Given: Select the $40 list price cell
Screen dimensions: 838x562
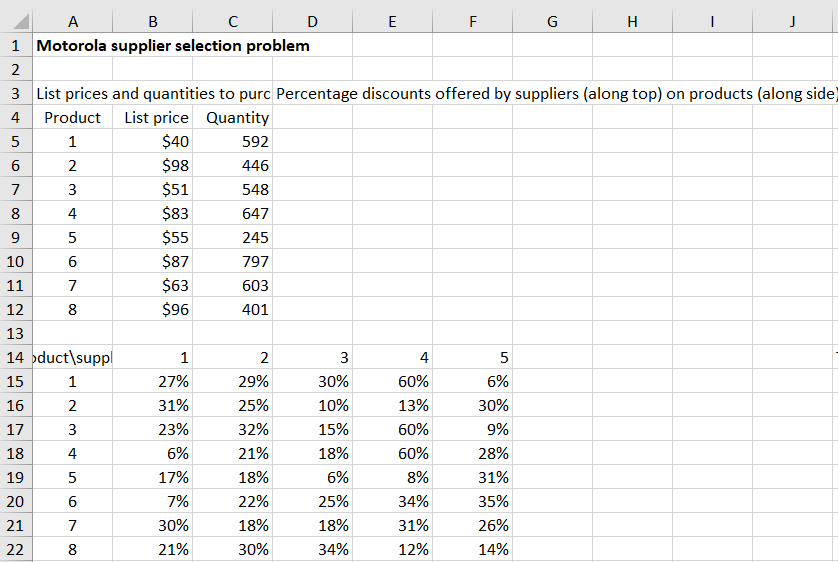Looking at the screenshot, I should [153, 142].
